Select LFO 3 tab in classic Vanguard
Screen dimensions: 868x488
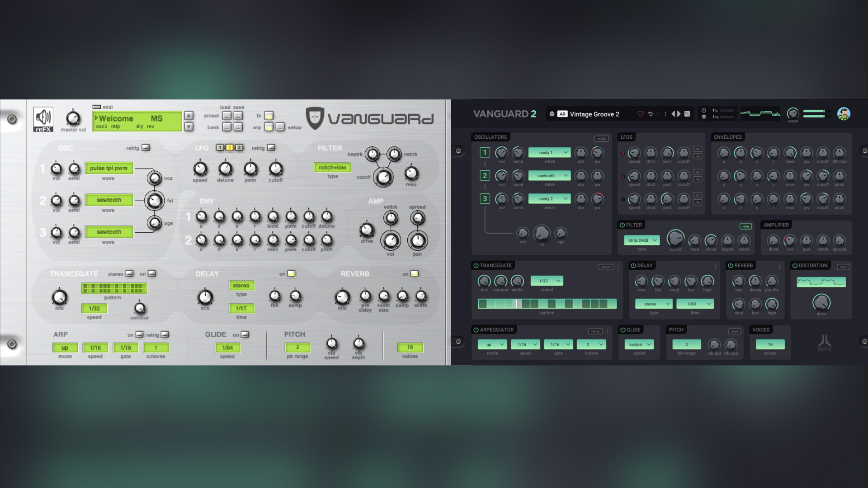(239, 148)
